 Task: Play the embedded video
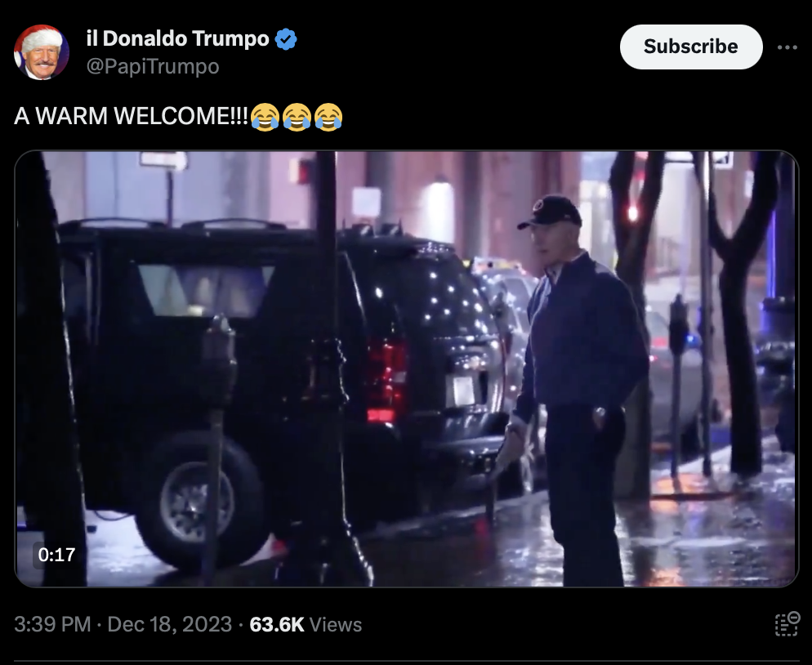[x=407, y=368]
